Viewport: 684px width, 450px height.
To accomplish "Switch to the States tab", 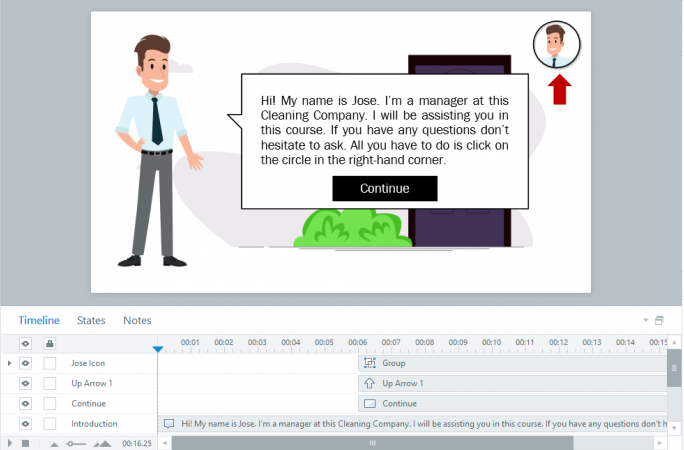I will [x=91, y=320].
